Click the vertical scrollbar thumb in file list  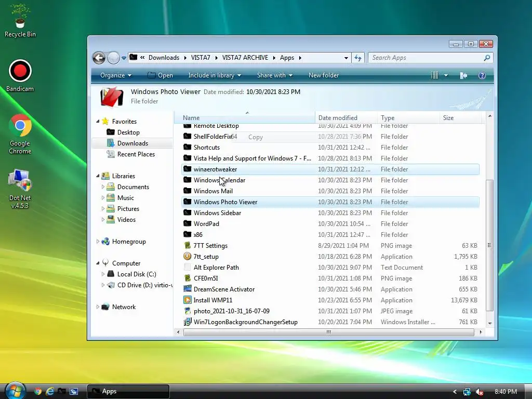489,245
